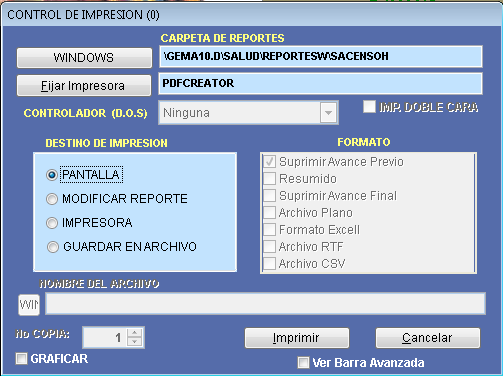Cancel the print dialog
Viewport: 503px width, 376px height.
tap(428, 338)
